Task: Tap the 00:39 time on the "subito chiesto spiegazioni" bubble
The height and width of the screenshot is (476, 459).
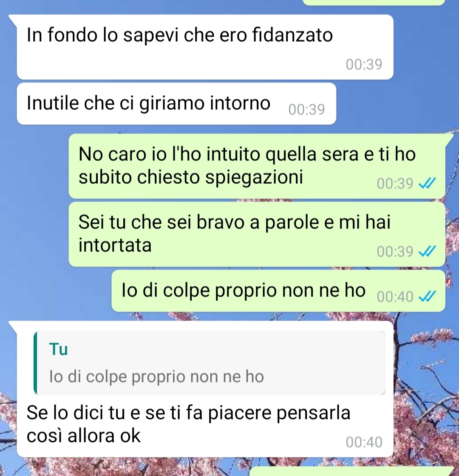Action: click(395, 183)
